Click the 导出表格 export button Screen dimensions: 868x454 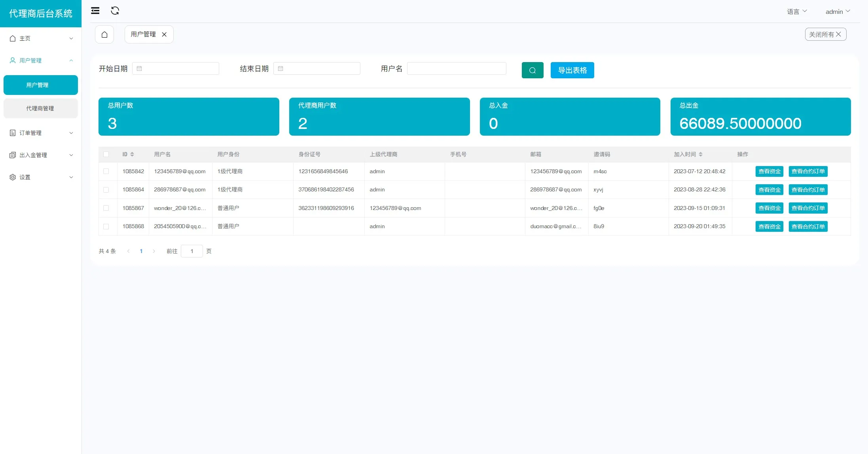(x=572, y=70)
